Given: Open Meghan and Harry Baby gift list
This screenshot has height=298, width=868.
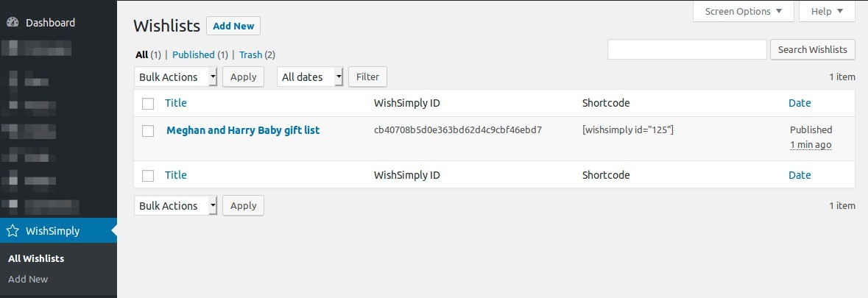Looking at the screenshot, I should (x=243, y=130).
